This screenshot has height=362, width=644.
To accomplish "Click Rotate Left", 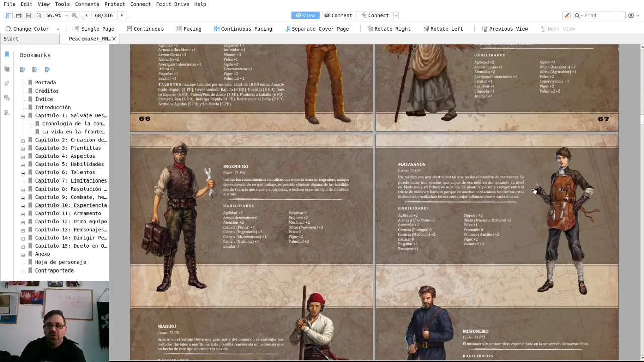I will (x=443, y=29).
